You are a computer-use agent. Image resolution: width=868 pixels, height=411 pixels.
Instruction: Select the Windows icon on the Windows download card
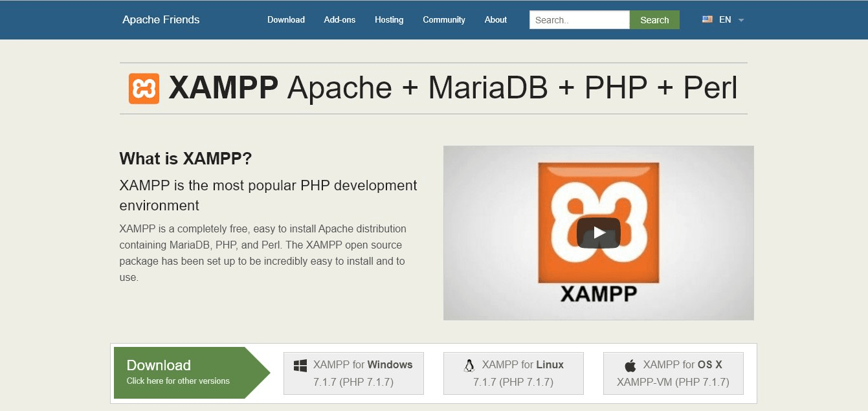coord(300,366)
